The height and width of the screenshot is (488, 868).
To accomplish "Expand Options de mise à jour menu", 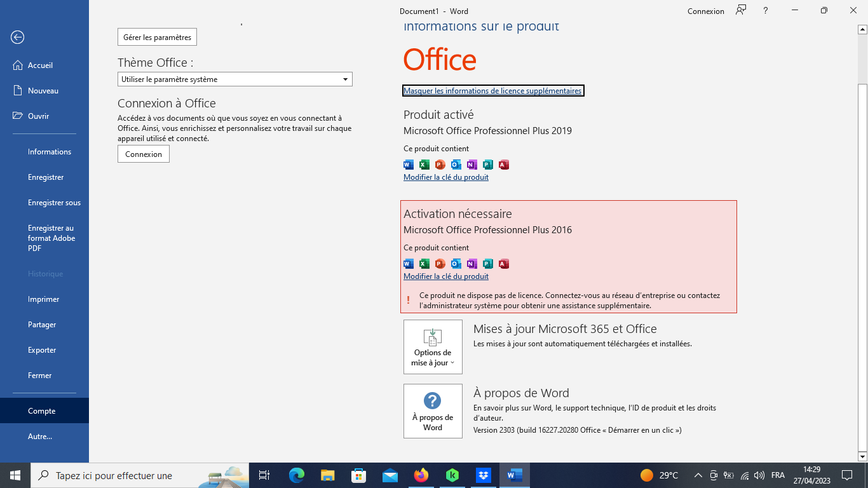I will (433, 347).
